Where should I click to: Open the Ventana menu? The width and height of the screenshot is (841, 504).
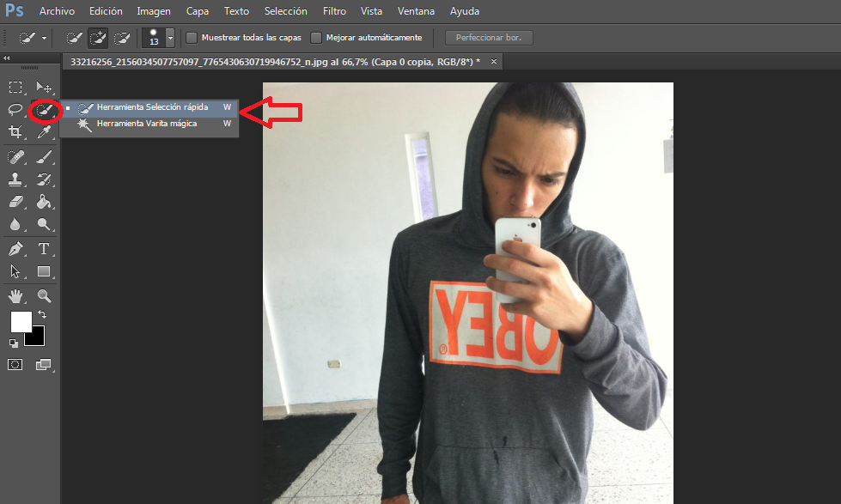click(417, 11)
